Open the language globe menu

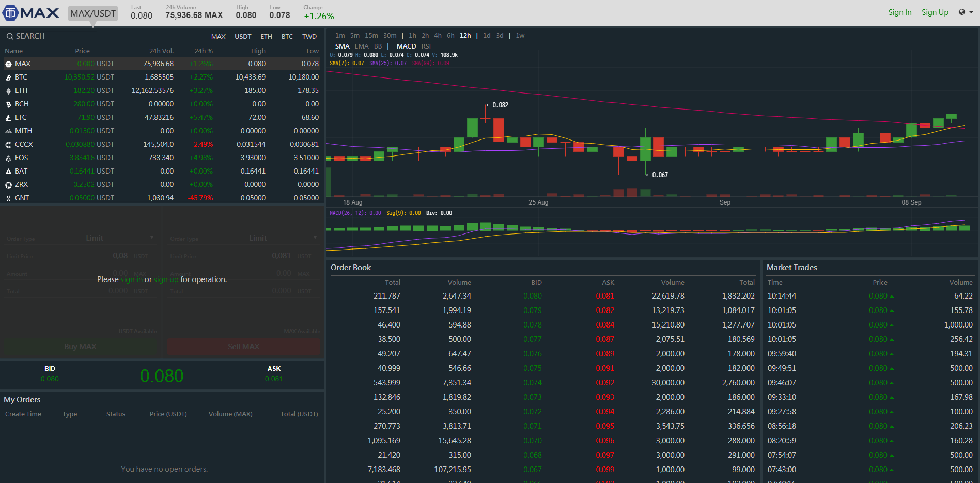pos(966,12)
